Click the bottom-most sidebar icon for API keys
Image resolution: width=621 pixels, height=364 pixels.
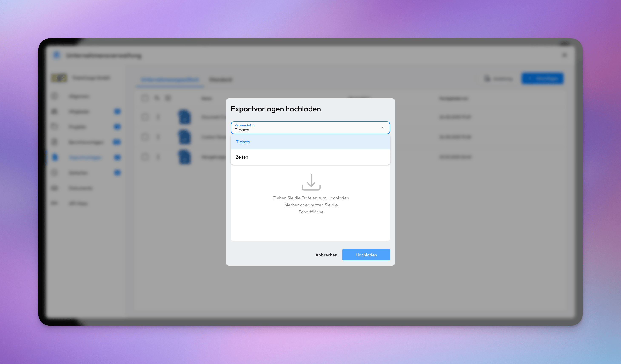pyautogui.click(x=55, y=203)
